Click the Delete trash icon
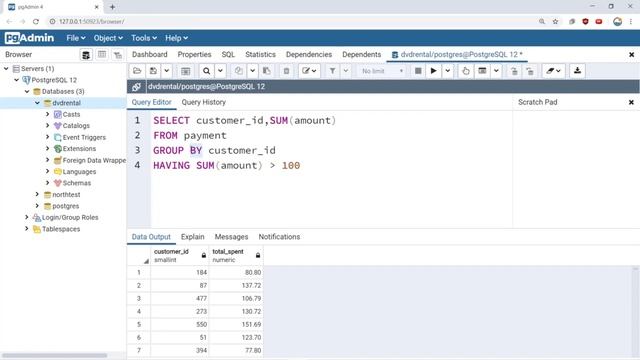 (x=286, y=71)
